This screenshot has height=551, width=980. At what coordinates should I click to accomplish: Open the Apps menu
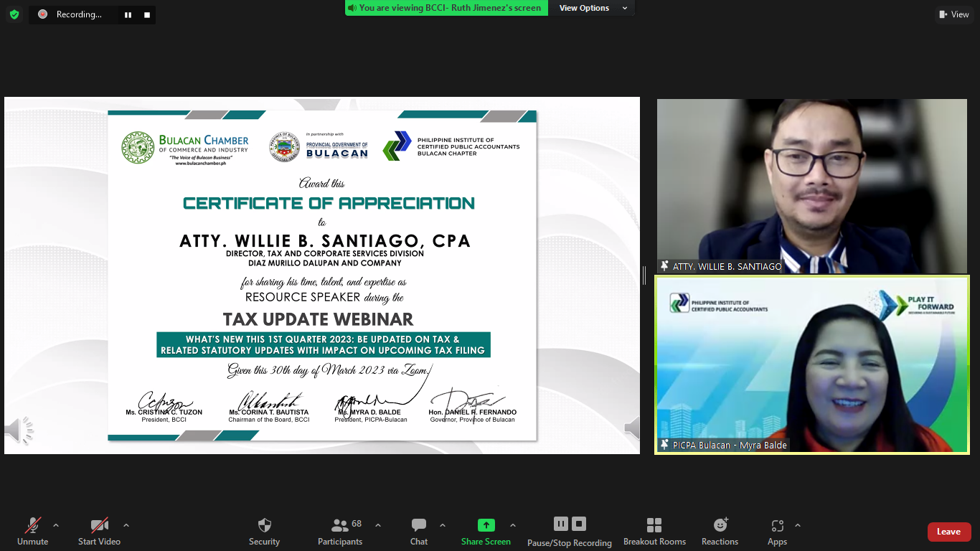[777, 532]
